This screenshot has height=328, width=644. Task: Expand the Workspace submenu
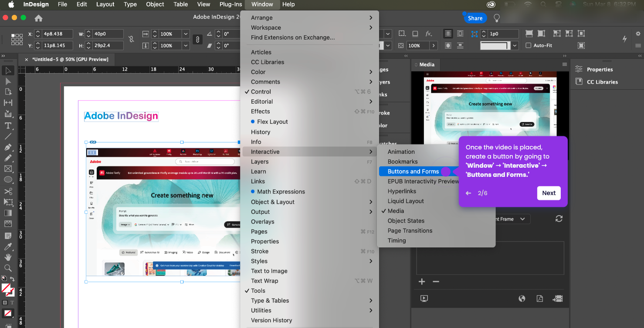pyautogui.click(x=310, y=27)
